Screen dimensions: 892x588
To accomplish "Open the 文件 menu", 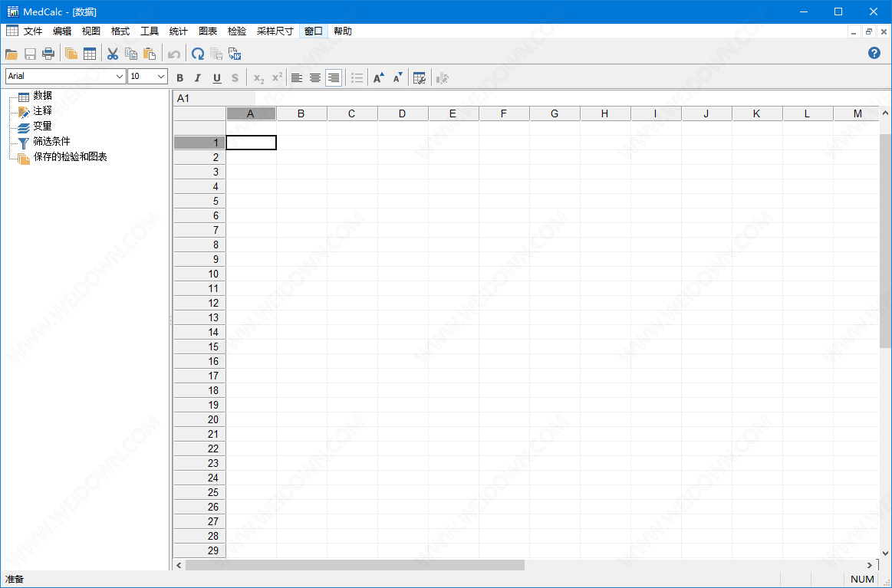I will [33, 31].
